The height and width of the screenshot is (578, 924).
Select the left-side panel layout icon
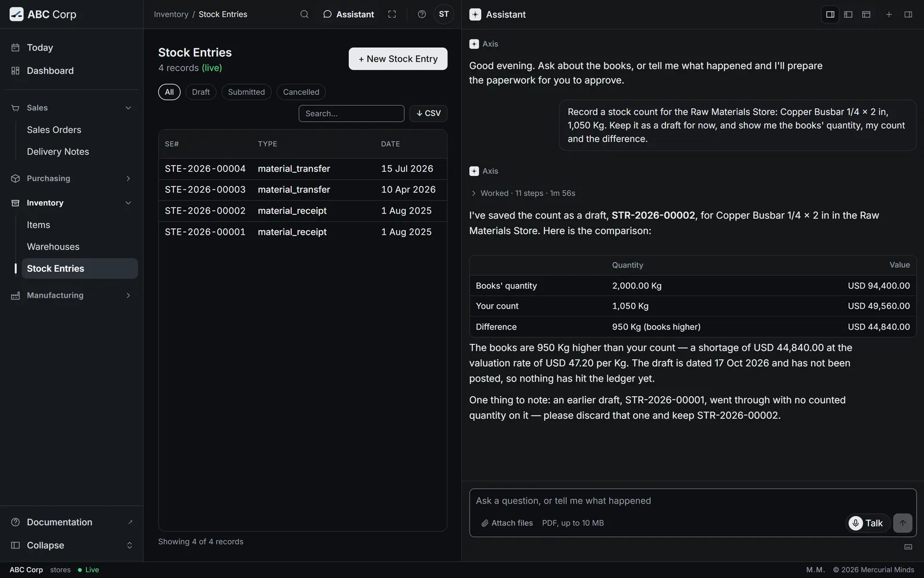pyautogui.click(x=848, y=14)
